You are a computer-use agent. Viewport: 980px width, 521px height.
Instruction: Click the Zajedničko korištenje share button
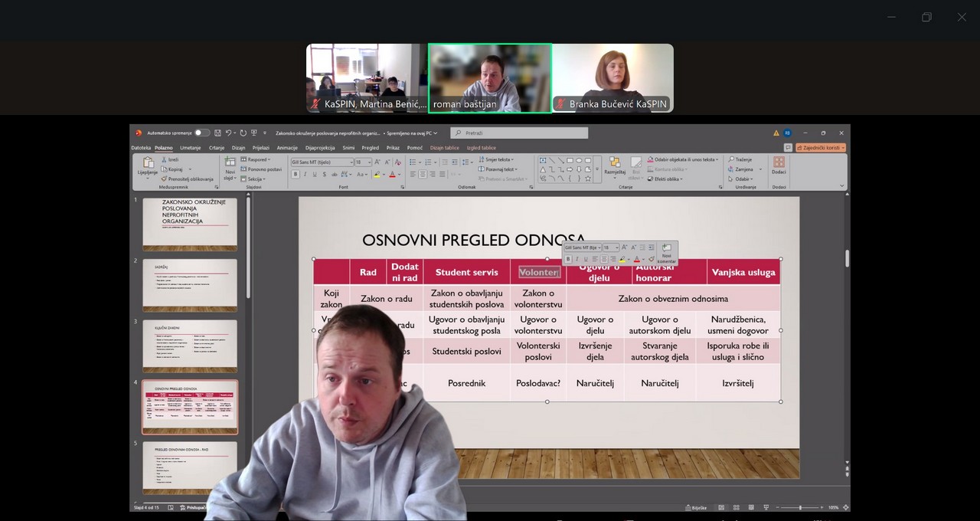click(821, 147)
